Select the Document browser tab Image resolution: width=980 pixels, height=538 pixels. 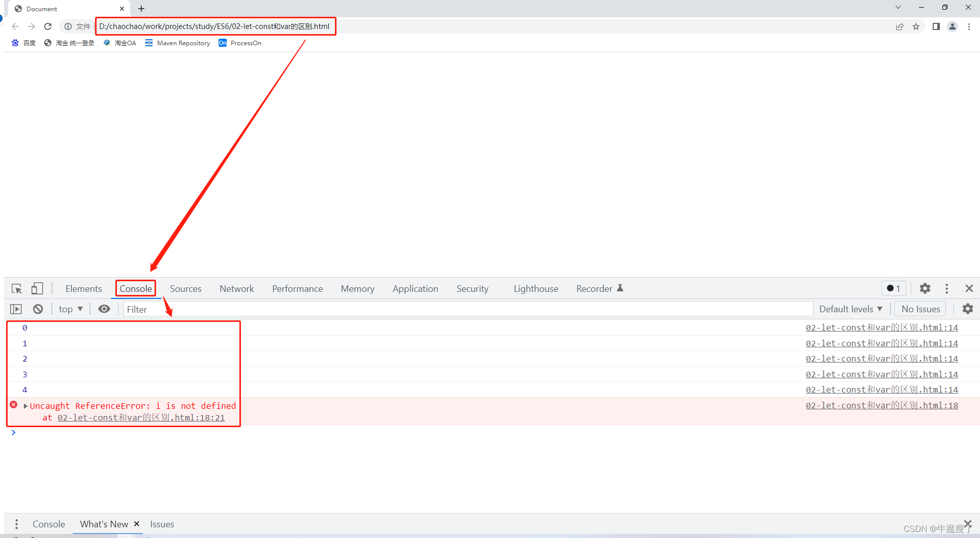(69, 9)
